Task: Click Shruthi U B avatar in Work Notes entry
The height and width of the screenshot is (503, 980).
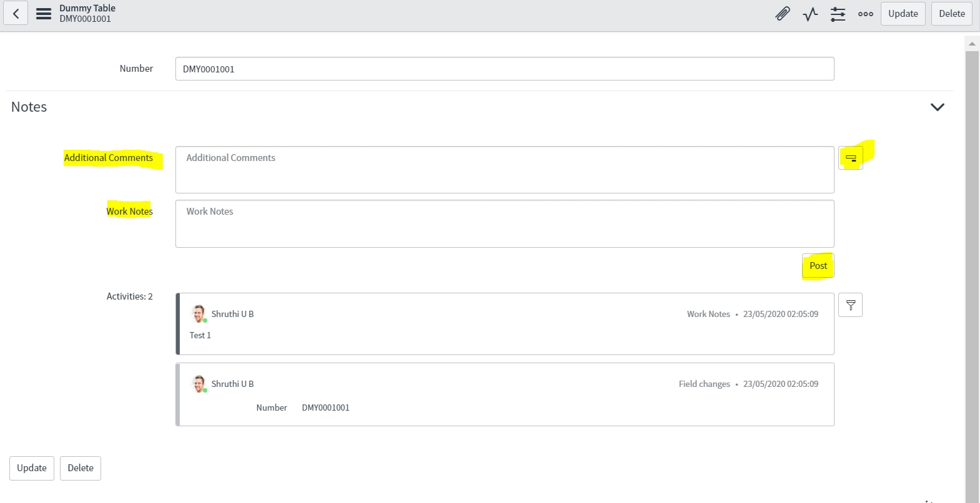Action: click(x=199, y=313)
